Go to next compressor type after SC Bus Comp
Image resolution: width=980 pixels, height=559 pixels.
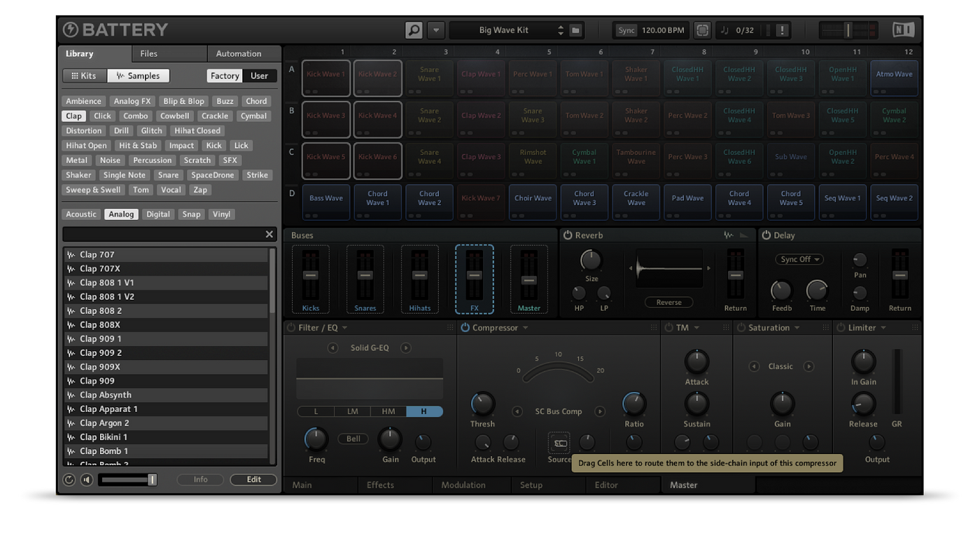[x=600, y=411]
